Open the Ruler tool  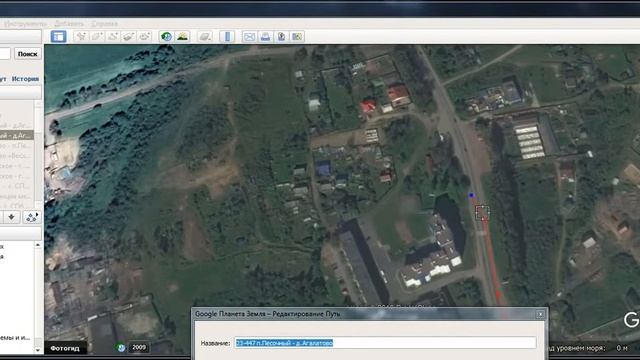pyautogui.click(x=227, y=37)
